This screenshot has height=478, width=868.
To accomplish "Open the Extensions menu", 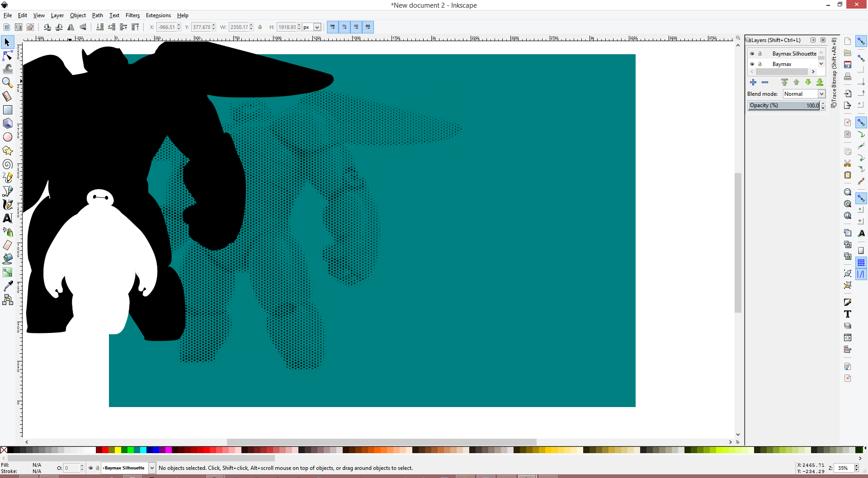I will point(158,15).
